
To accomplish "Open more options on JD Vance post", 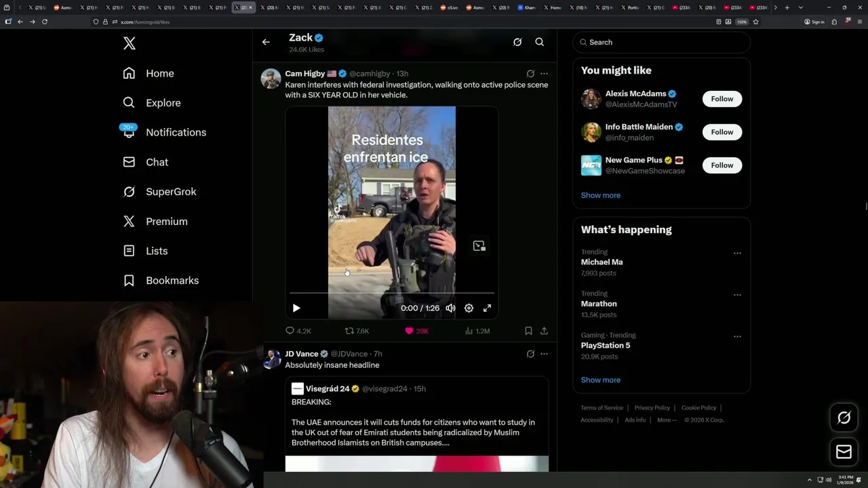I will point(544,354).
